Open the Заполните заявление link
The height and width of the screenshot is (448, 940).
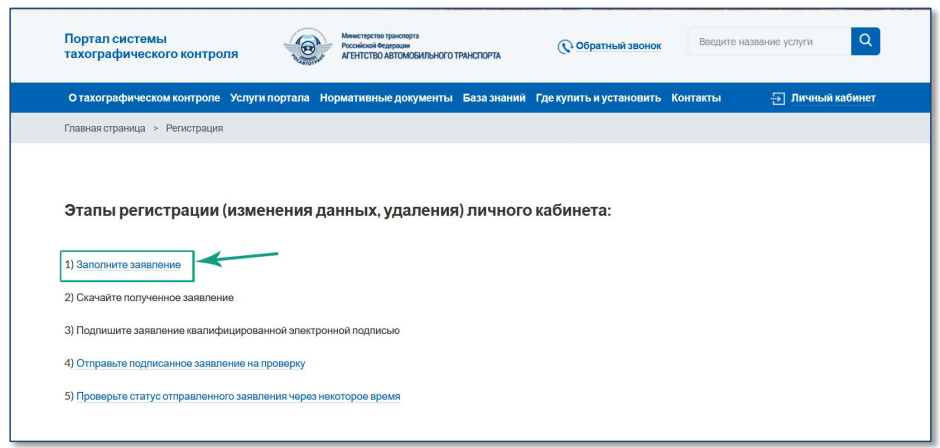128,265
